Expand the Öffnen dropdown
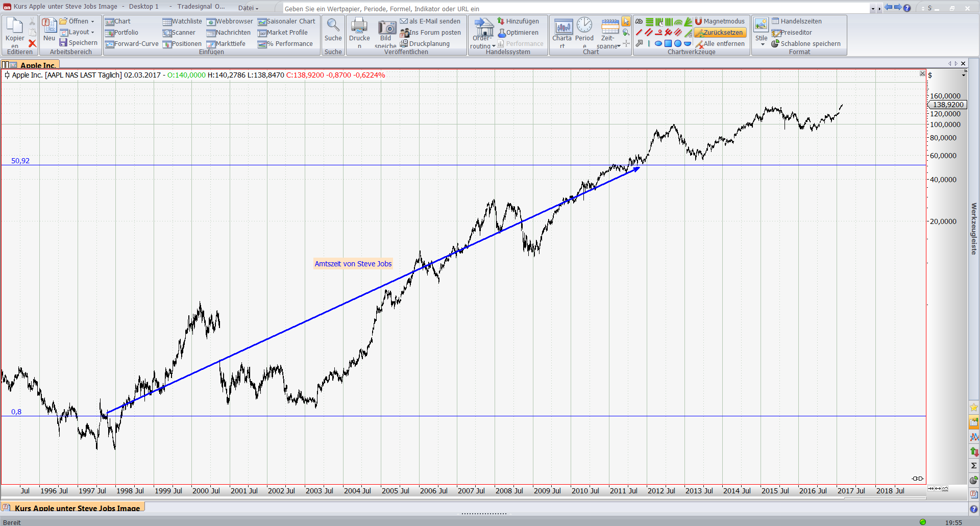 point(92,21)
